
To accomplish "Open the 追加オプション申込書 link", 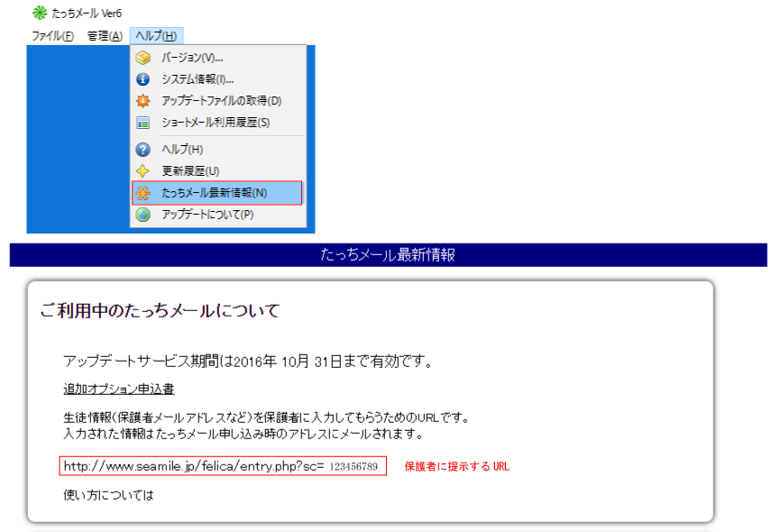I will pos(119,390).
